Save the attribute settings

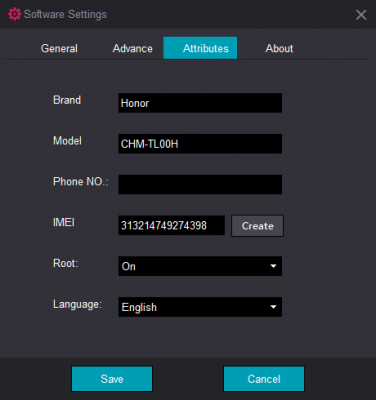pos(112,379)
